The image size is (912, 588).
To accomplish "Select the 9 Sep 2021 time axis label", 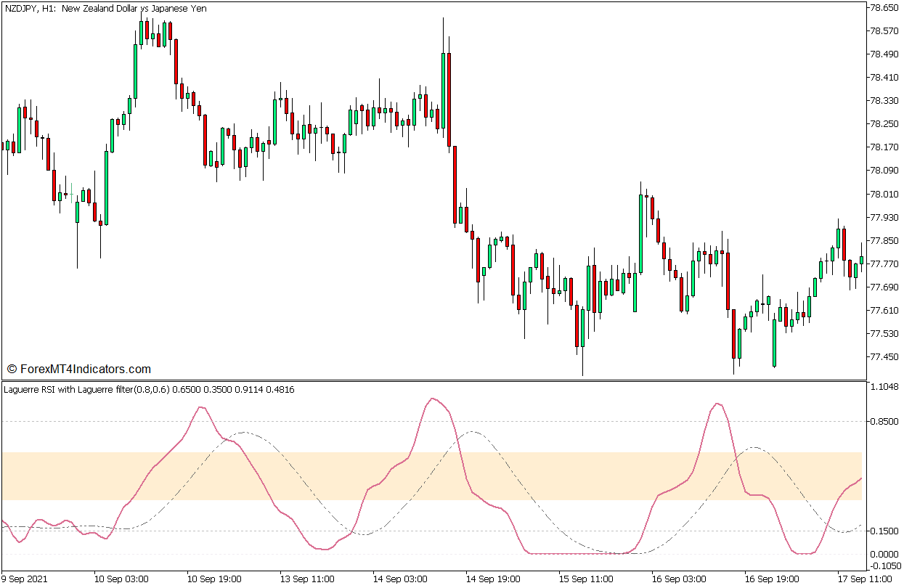I will point(24,579).
